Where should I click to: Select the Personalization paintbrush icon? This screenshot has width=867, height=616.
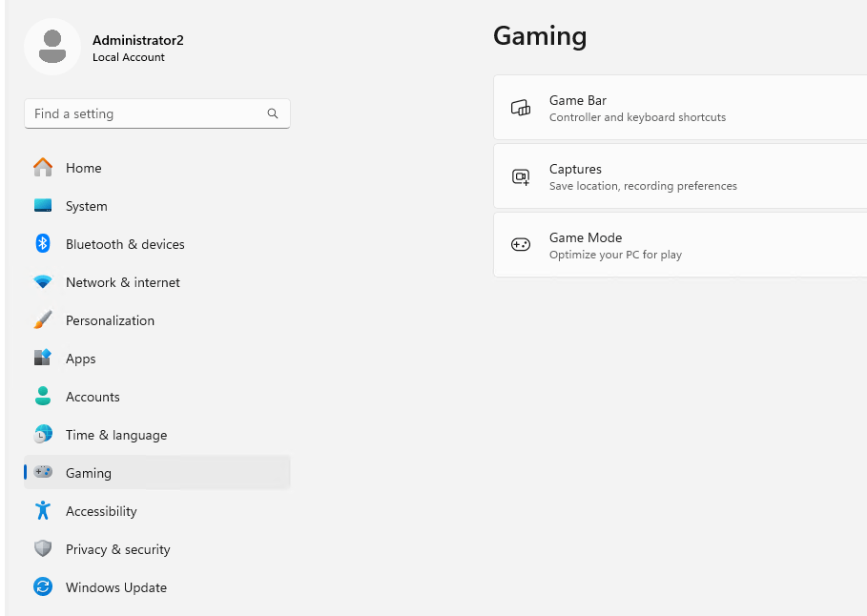(x=43, y=319)
